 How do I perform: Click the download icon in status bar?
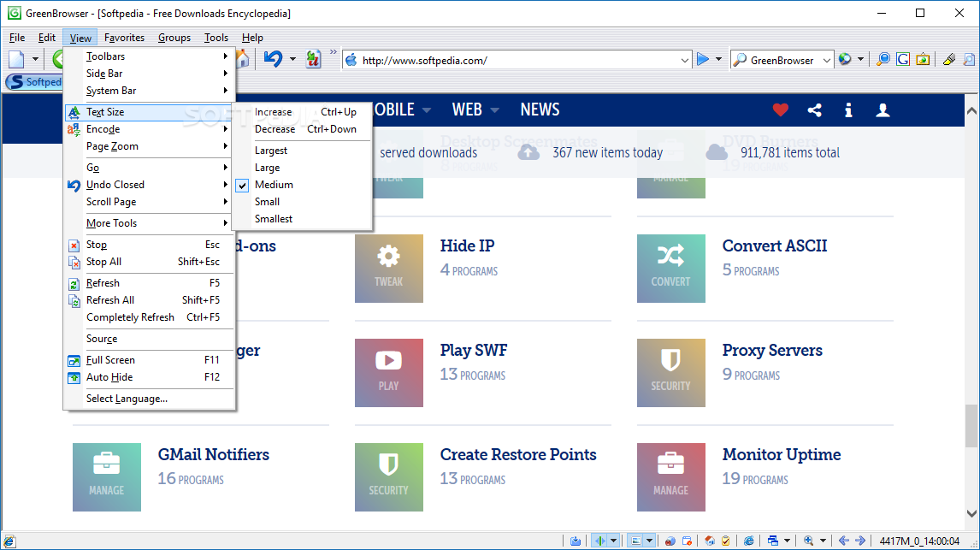[x=576, y=541]
